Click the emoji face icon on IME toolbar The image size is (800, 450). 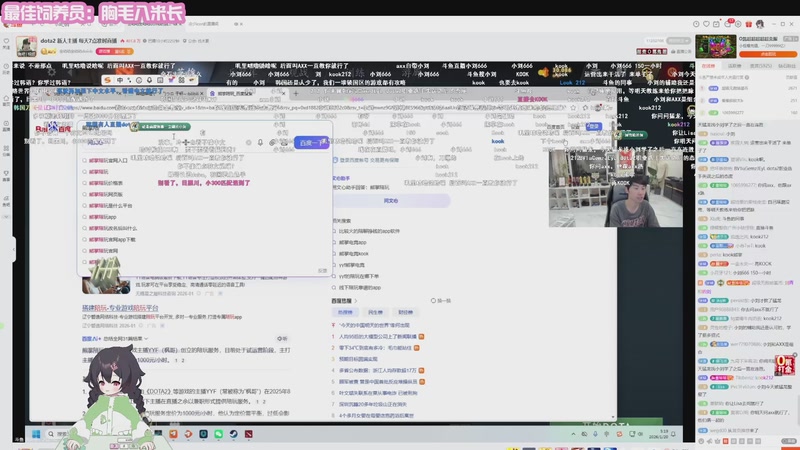(139, 80)
